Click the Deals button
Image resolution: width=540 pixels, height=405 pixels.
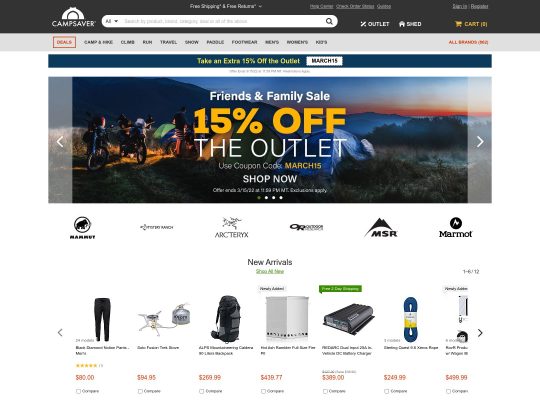(x=64, y=42)
